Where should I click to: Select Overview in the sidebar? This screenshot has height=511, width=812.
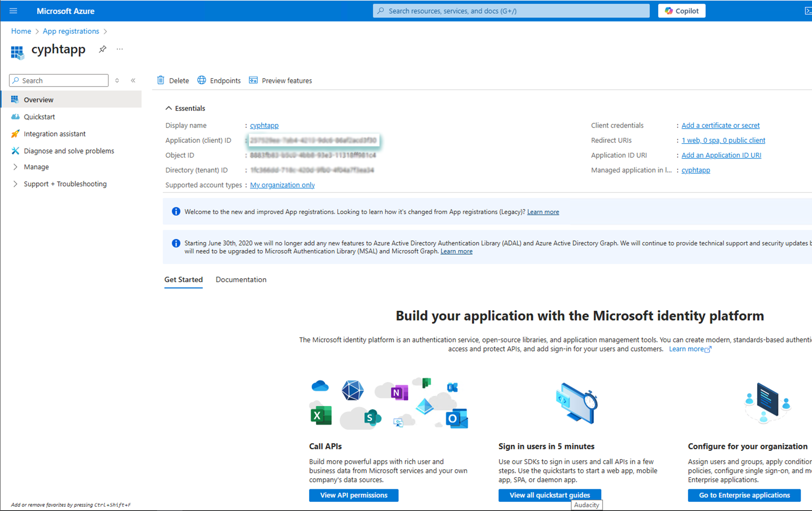pyautogui.click(x=72, y=99)
